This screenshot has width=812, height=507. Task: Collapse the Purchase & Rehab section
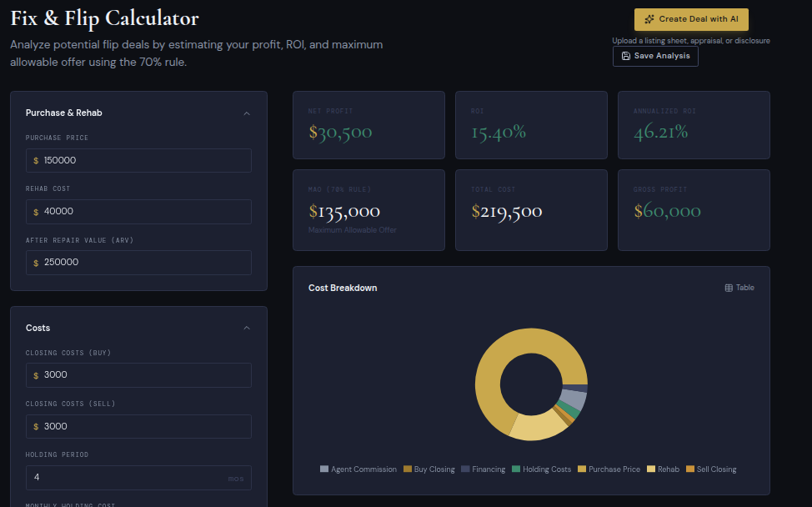click(x=247, y=113)
